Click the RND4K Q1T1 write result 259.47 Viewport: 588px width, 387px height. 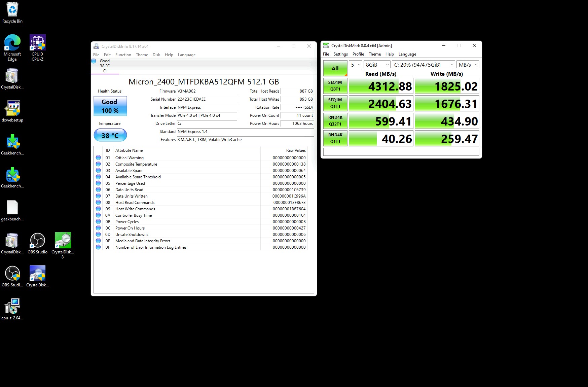(447, 138)
